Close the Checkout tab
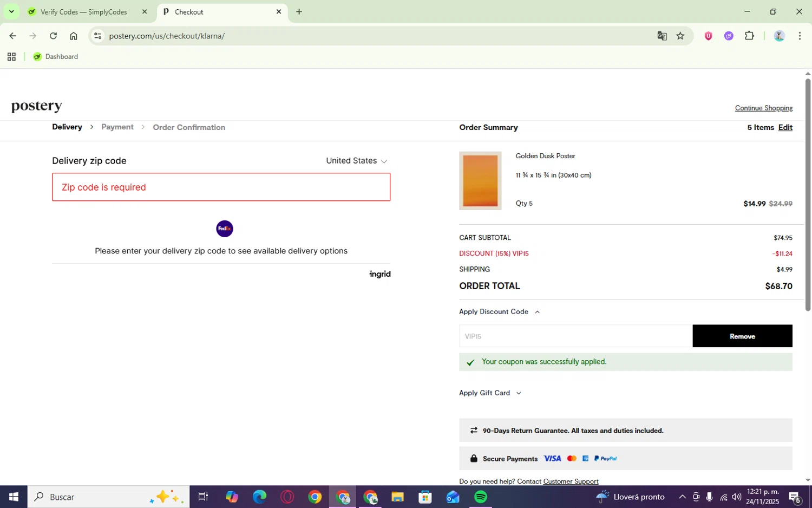812x508 pixels. [x=279, y=11]
